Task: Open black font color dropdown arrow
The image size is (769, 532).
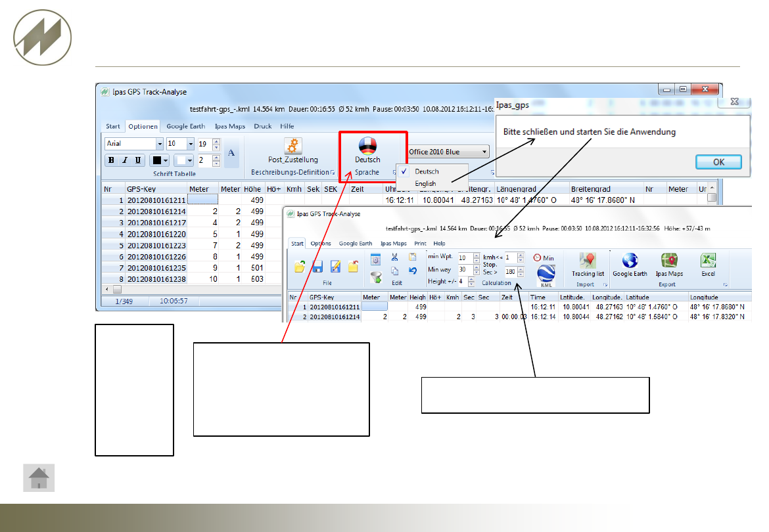Action: [166, 160]
